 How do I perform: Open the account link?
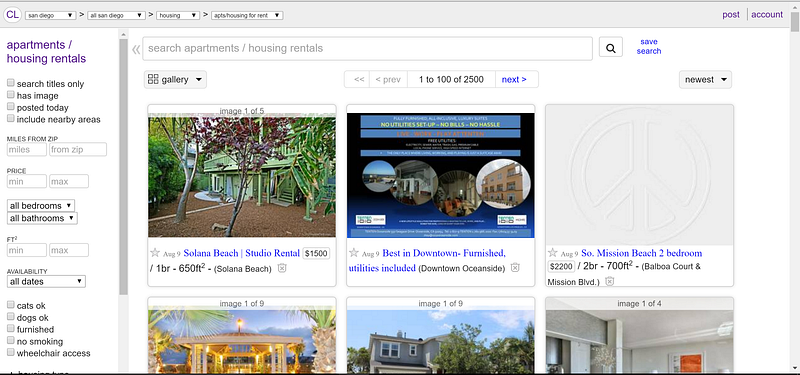[767, 15]
